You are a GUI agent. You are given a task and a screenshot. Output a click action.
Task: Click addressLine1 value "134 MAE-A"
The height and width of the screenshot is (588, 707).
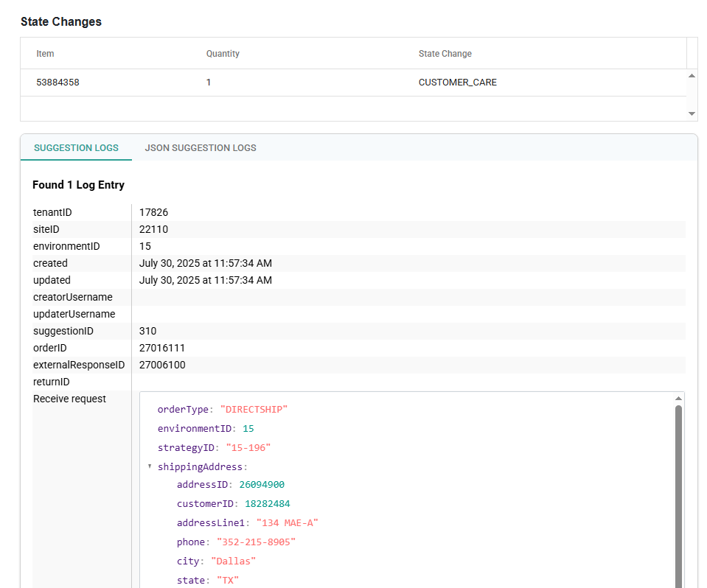click(x=288, y=523)
